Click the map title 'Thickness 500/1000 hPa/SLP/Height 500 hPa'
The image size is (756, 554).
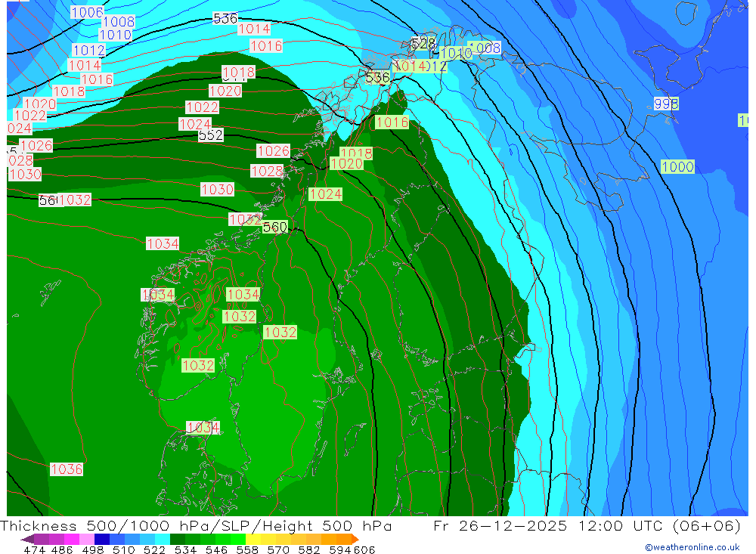(196, 525)
